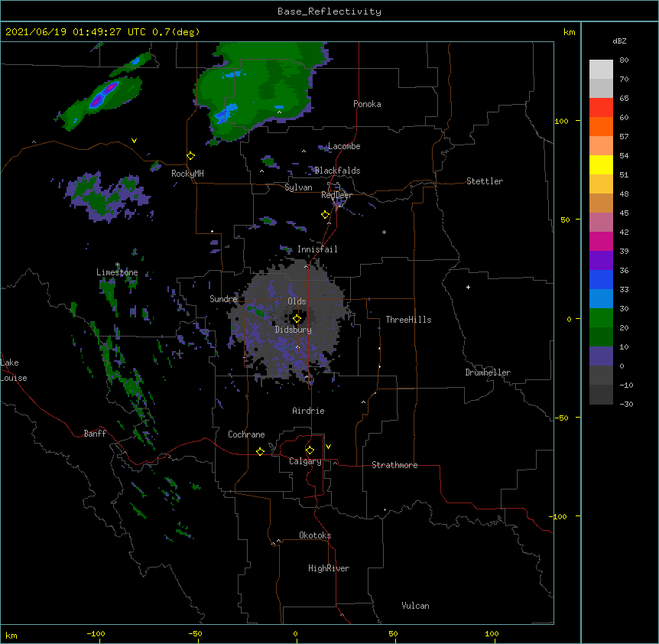Select the Okotoks label
The image size is (659, 644).
click(x=315, y=535)
